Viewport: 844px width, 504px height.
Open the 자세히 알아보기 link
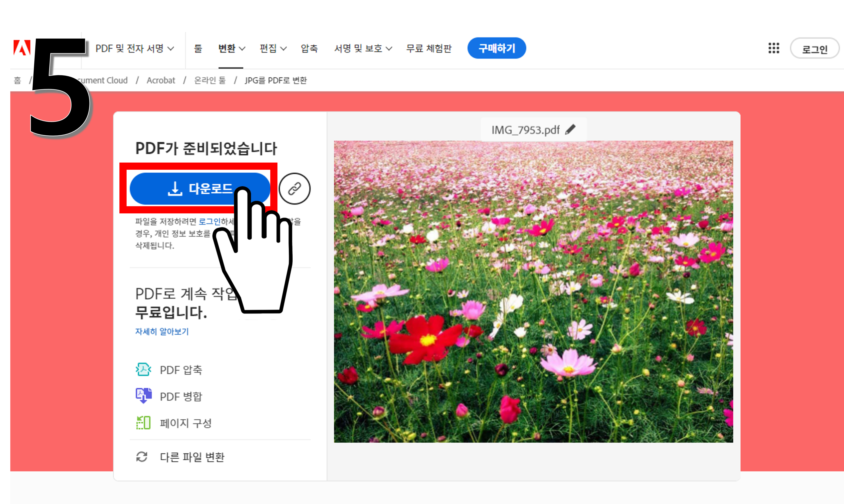162,332
